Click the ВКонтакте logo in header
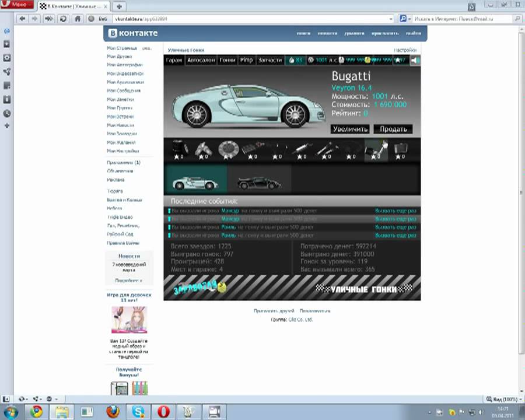This screenshot has width=525, height=420. coord(133,33)
